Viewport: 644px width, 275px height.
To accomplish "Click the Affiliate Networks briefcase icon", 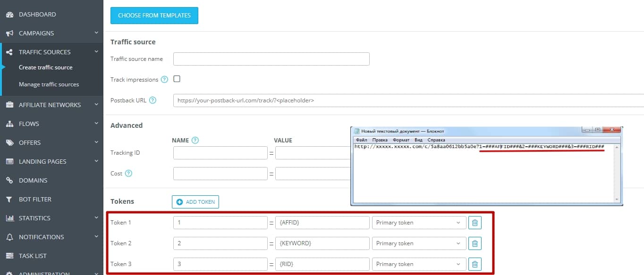I will click(9, 105).
